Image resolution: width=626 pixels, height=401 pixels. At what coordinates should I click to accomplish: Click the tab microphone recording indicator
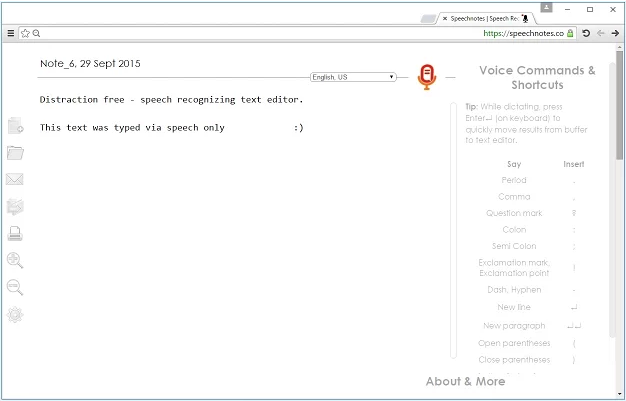pos(525,18)
